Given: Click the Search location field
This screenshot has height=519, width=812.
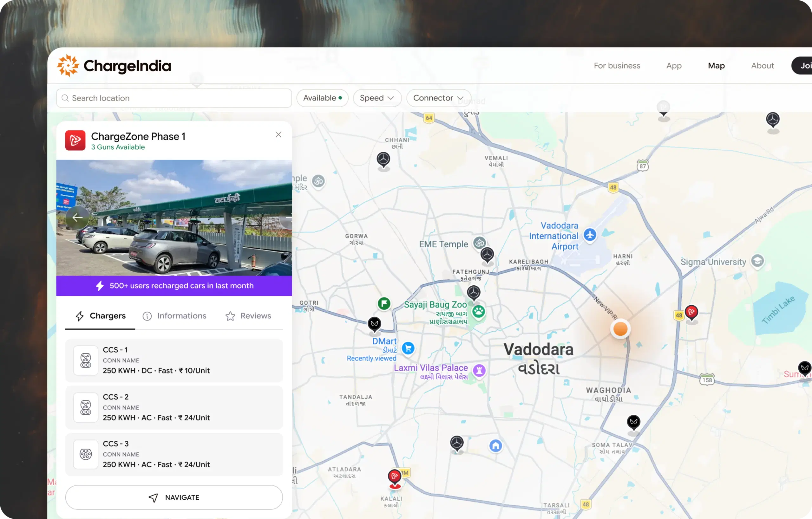Looking at the screenshot, I should pyautogui.click(x=174, y=98).
